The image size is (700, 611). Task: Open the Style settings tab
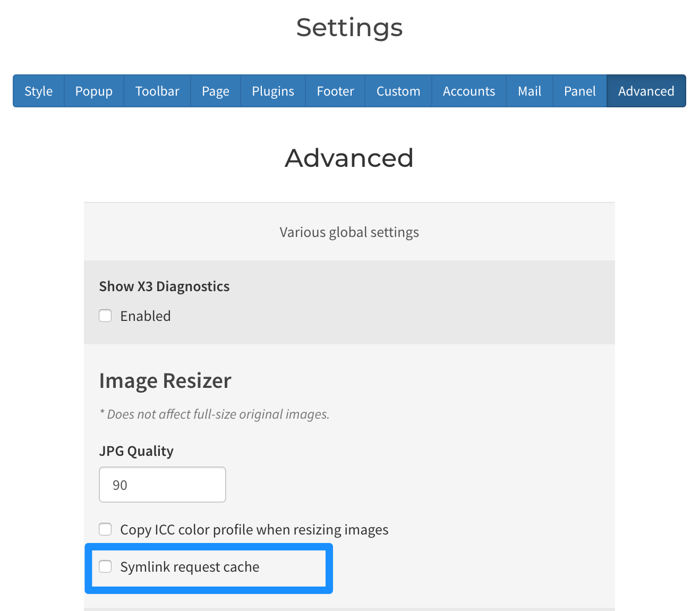(x=39, y=91)
